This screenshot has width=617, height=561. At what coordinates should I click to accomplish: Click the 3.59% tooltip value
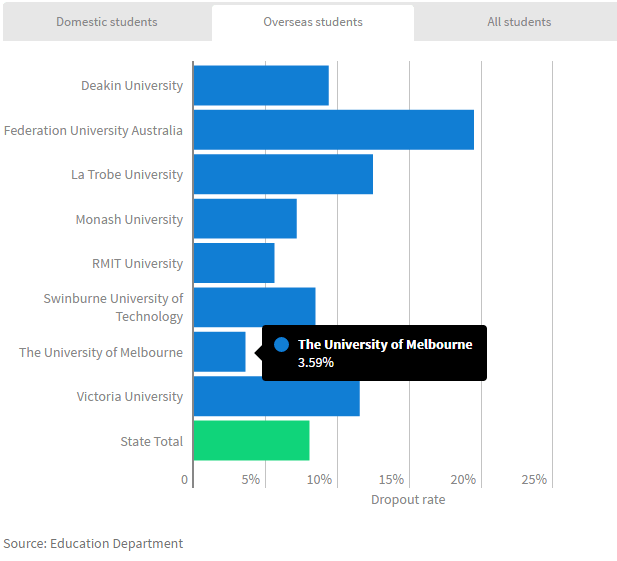click(x=316, y=362)
